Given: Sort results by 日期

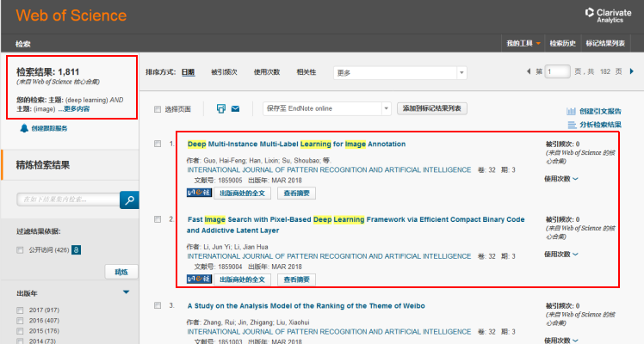Looking at the screenshot, I should [x=188, y=72].
